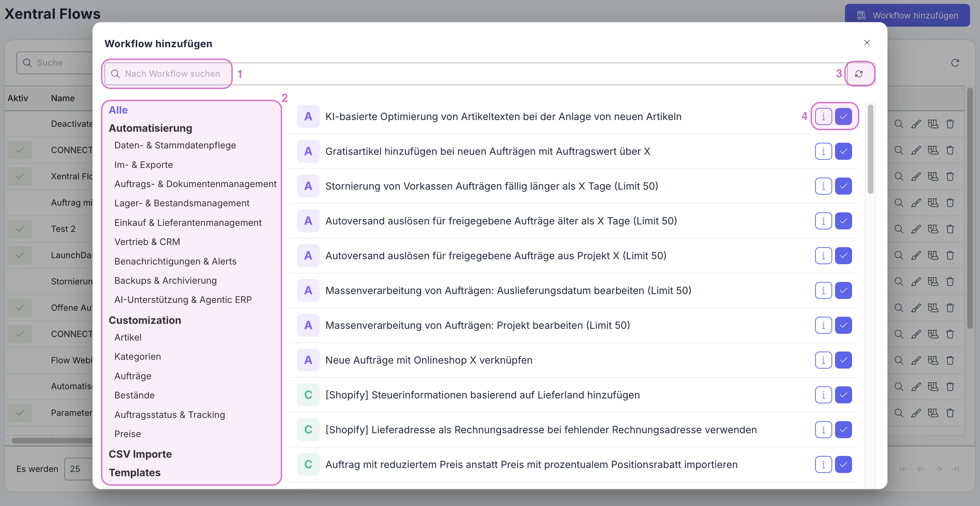The image size is (980, 506).
Task: Filter by Preise under Customization
Action: click(127, 434)
